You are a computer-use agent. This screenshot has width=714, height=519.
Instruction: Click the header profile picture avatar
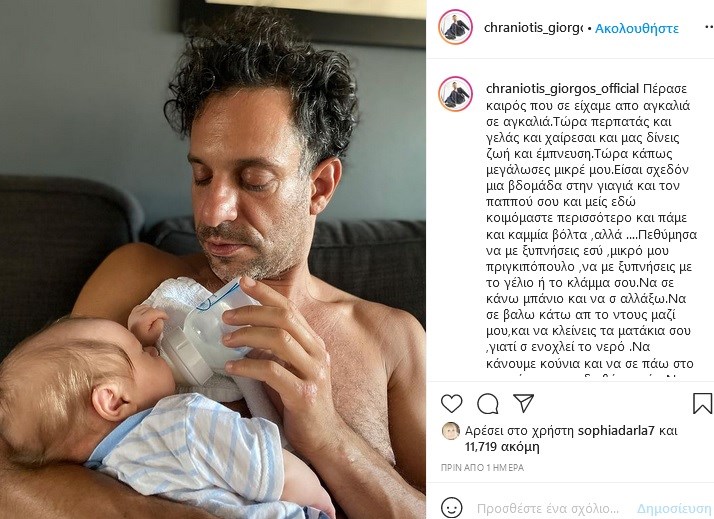tap(455, 26)
